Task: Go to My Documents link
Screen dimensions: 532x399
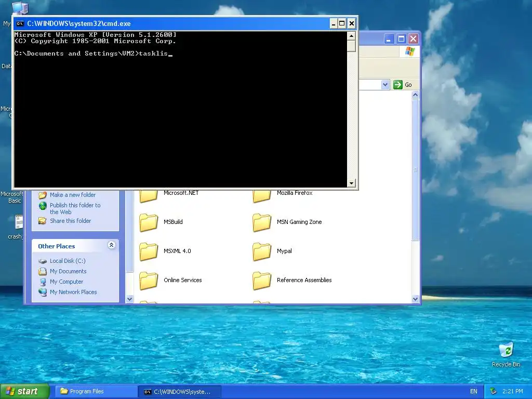Action: click(68, 271)
